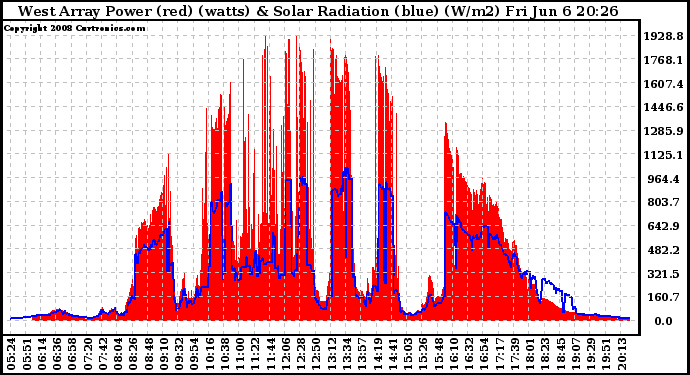Click the 16:32 time label

click(x=468, y=354)
